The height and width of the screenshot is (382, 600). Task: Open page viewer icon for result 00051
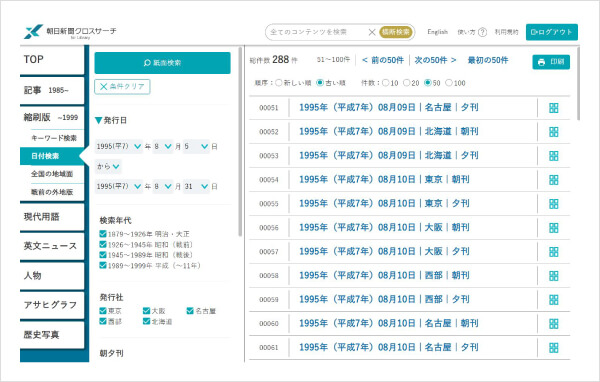pos(553,108)
